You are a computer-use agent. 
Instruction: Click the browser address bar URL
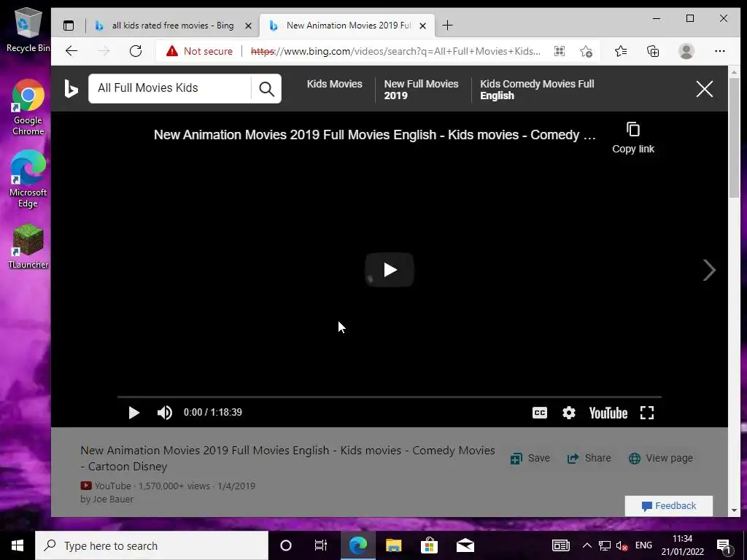(x=395, y=51)
